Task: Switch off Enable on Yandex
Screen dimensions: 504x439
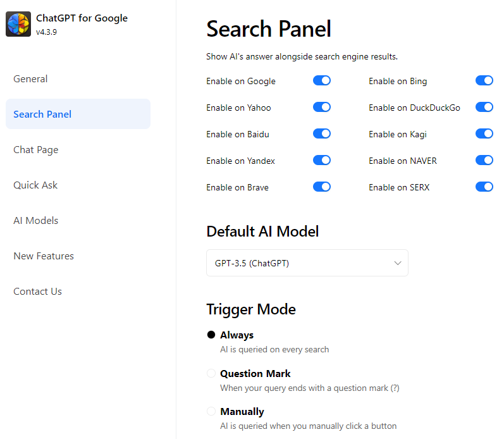Action: coord(322,160)
